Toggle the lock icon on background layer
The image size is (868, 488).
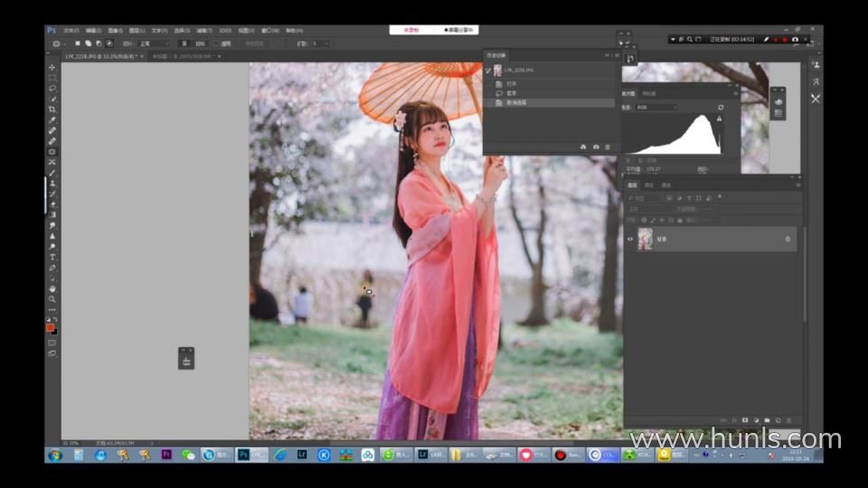pyautogui.click(x=788, y=239)
